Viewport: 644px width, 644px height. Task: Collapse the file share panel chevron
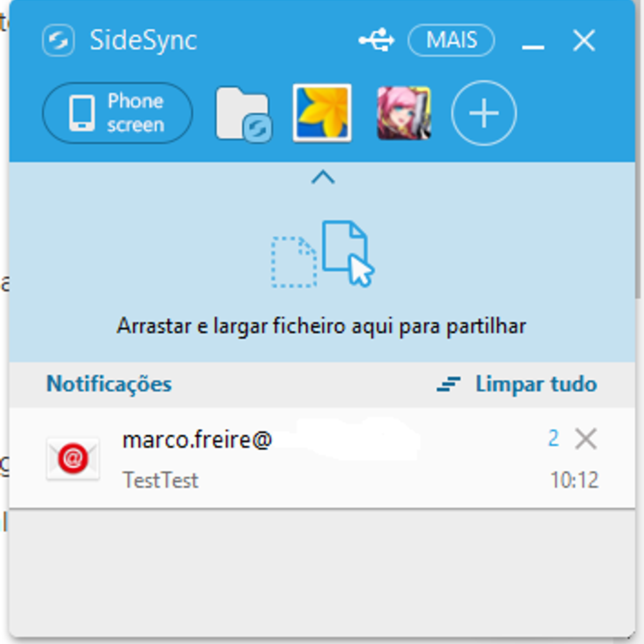tap(323, 177)
